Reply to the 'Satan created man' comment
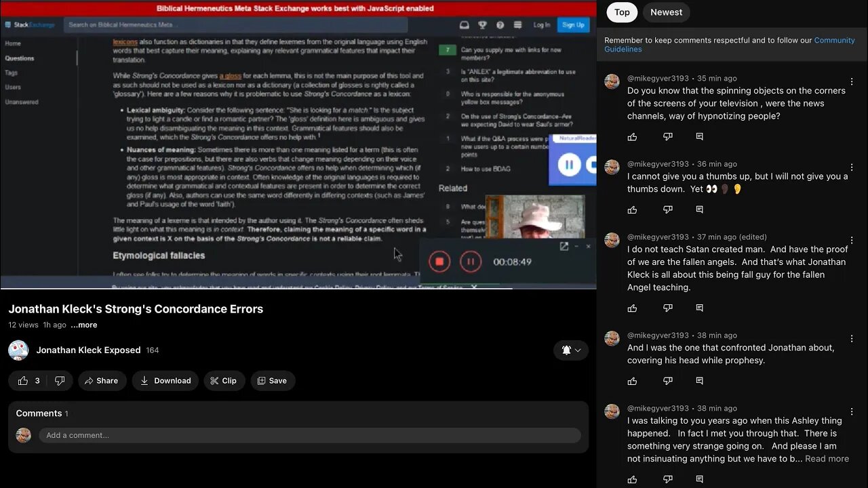Viewport: 868px width, 488px height. (x=700, y=308)
